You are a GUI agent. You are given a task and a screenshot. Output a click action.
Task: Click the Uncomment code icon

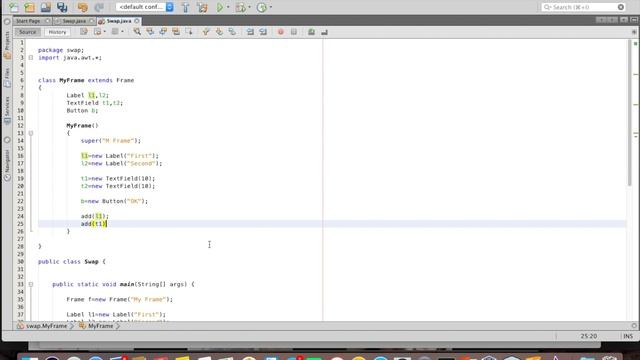[324, 32]
